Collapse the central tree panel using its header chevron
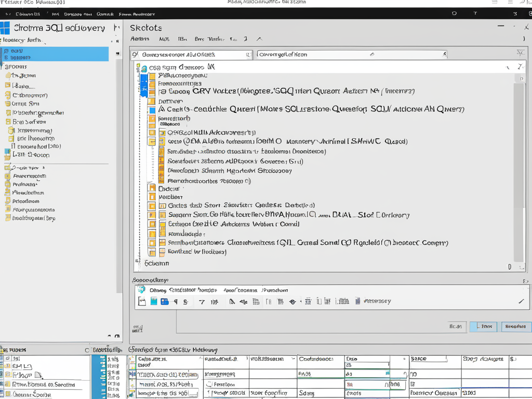The height and width of the screenshot is (399, 532). 508,67
